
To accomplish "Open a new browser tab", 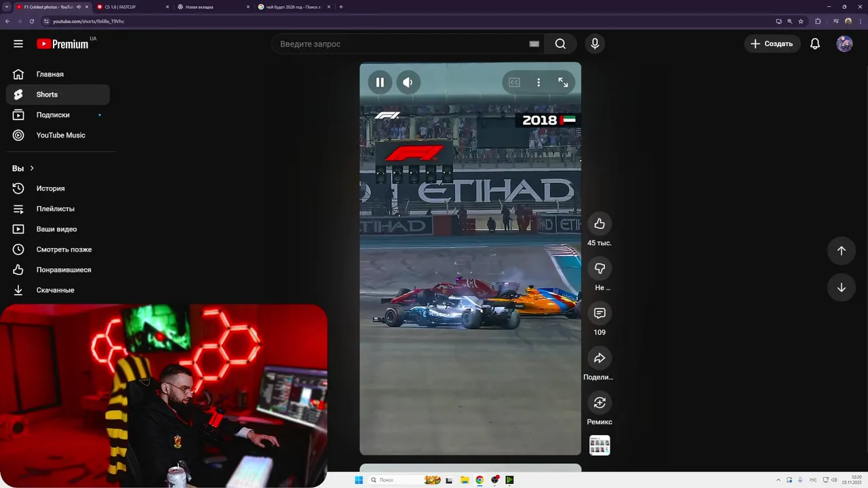I will tap(340, 7).
